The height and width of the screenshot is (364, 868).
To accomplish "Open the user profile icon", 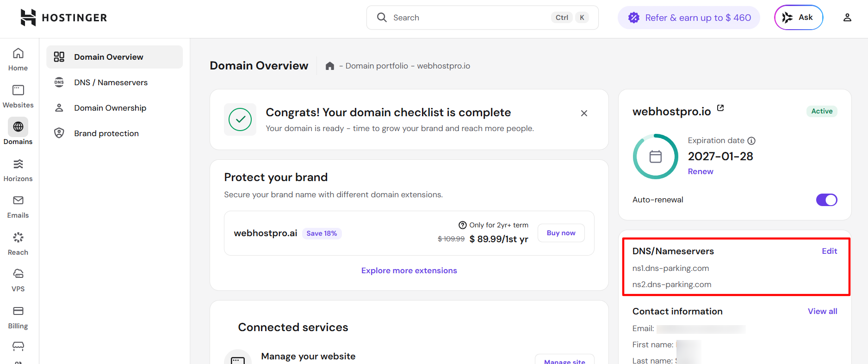I will [x=847, y=18].
